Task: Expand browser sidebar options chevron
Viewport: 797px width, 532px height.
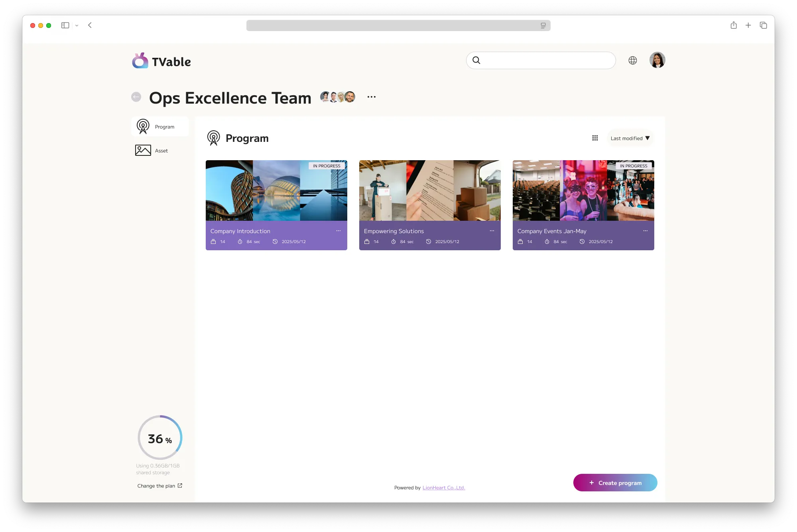Action: point(77,26)
